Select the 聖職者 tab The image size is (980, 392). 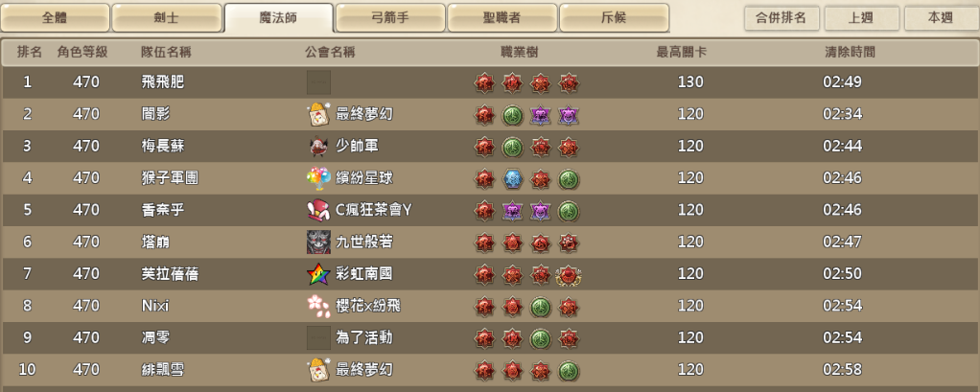(502, 17)
